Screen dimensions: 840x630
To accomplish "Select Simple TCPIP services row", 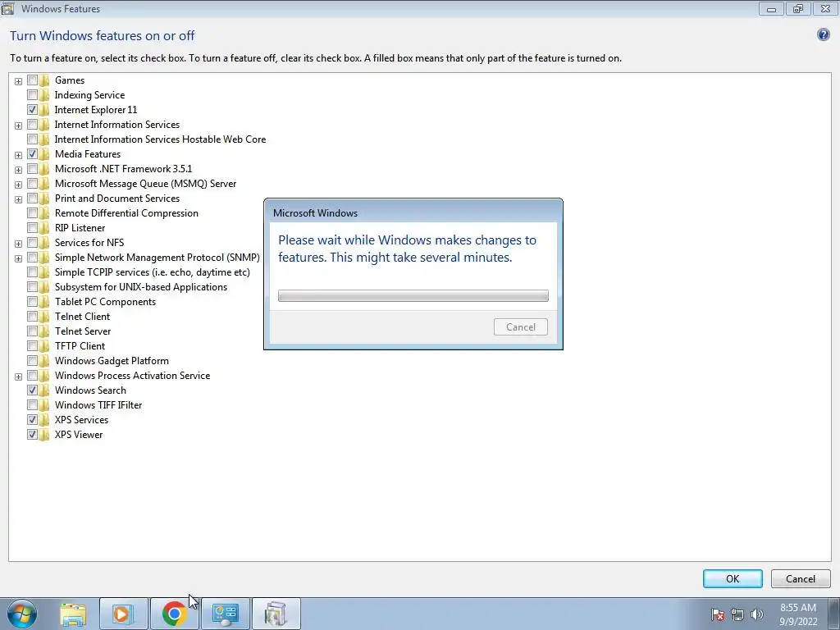I will [152, 272].
